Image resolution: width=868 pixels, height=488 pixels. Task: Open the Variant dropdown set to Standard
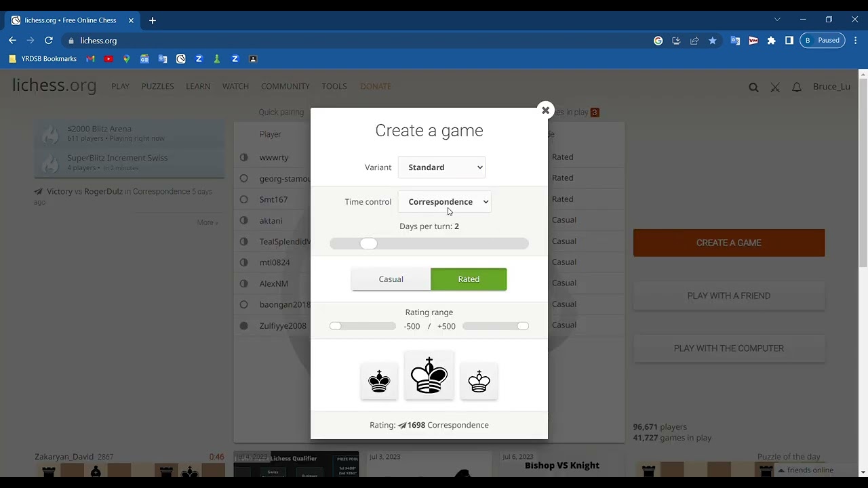[441, 167]
